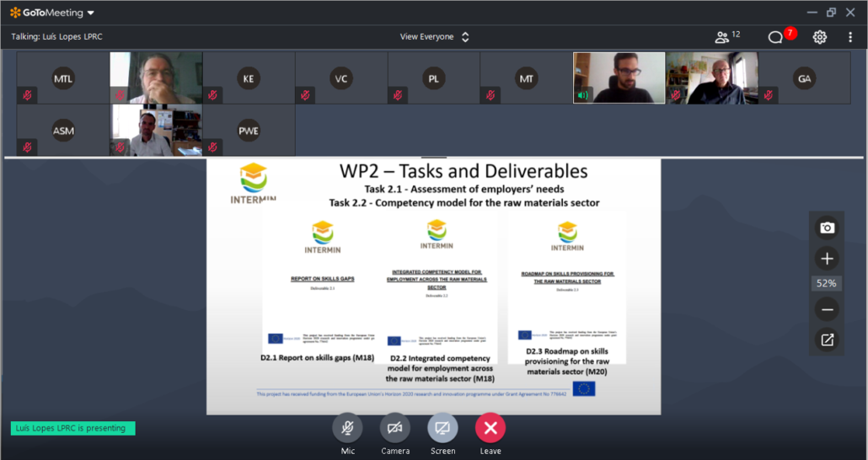The width and height of the screenshot is (868, 460).
Task: Zoom in with the plus button
Action: [827, 259]
